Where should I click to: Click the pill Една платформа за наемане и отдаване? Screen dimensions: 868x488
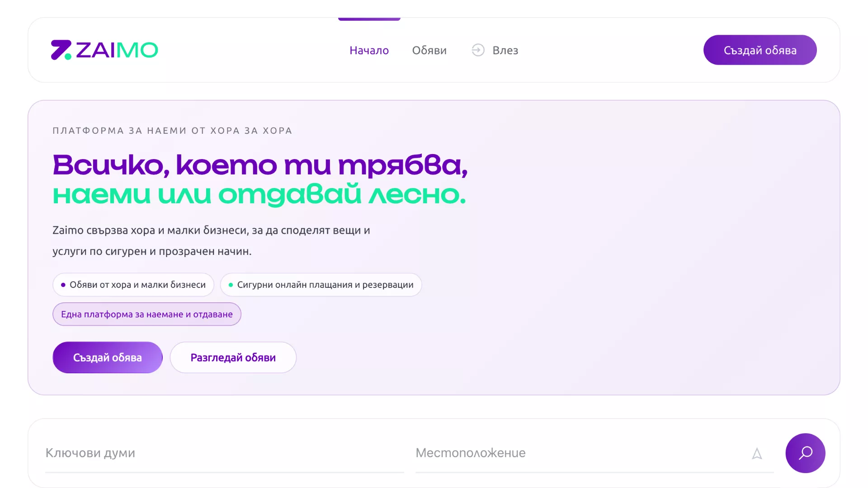click(x=146, y=314)
